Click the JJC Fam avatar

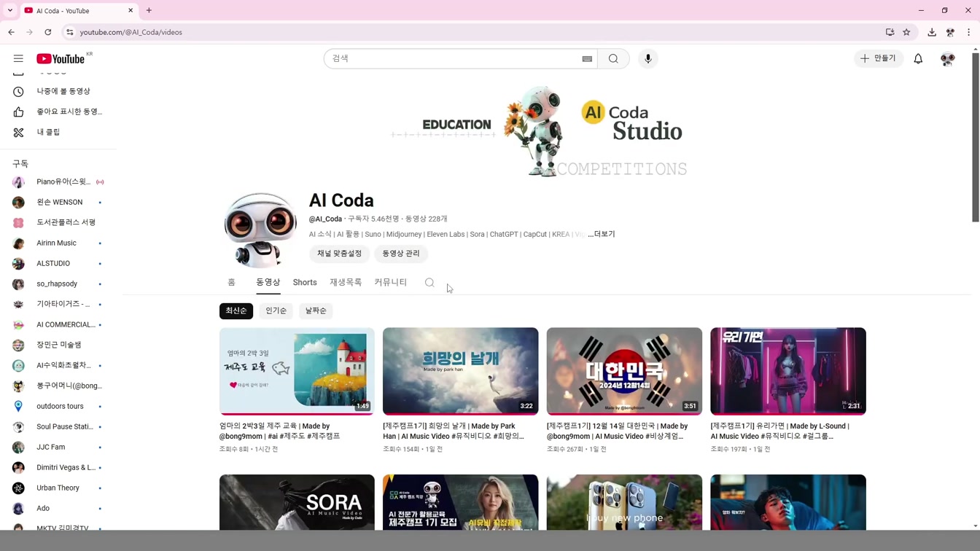pos(18,447)
